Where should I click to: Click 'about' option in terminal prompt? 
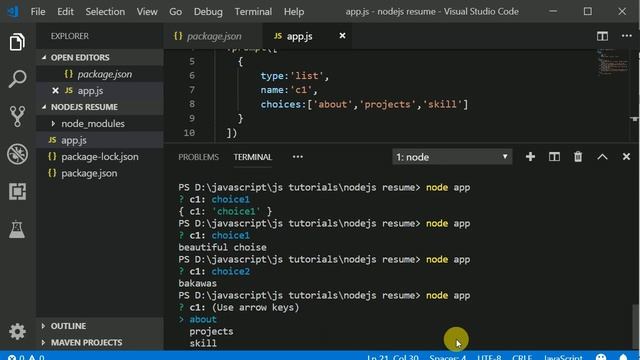tap(203, 319)
